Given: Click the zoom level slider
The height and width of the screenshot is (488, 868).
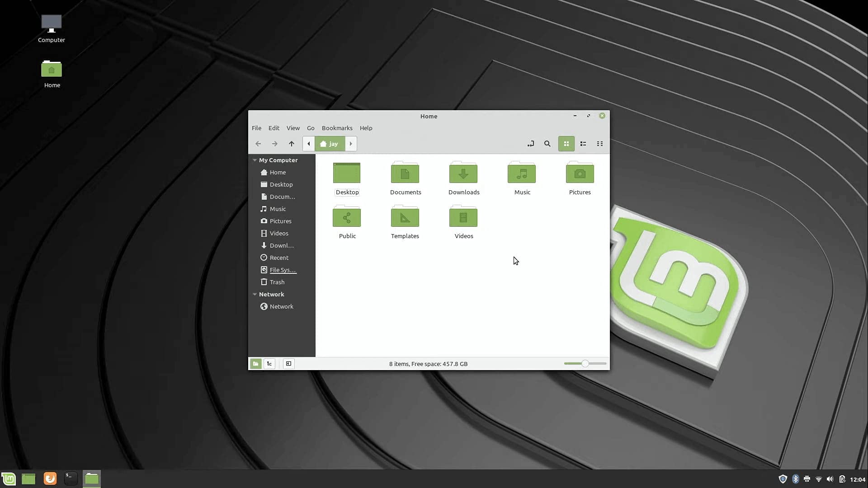Looking at the screenshot, I should tap(585, 364).
